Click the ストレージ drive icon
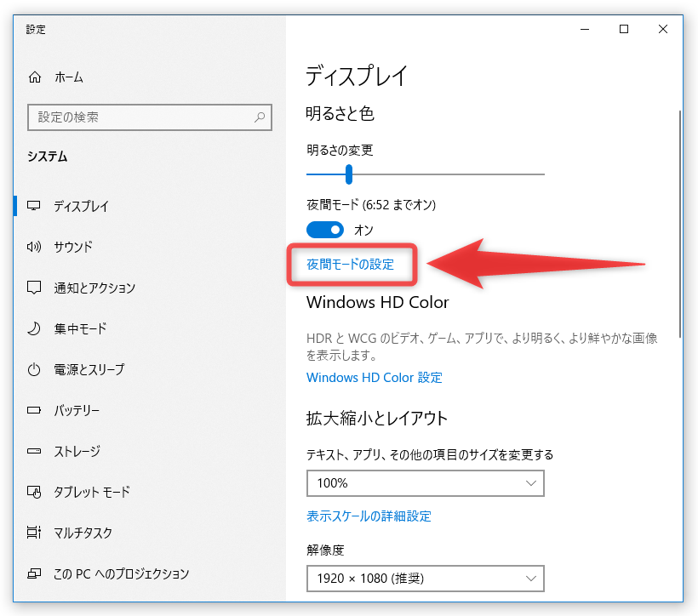 point(34,451)
